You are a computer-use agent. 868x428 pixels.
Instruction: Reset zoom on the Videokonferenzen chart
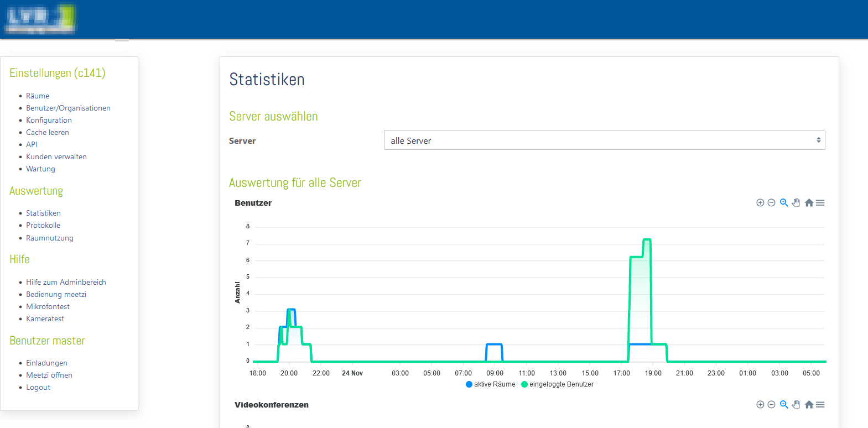[809, 405]
